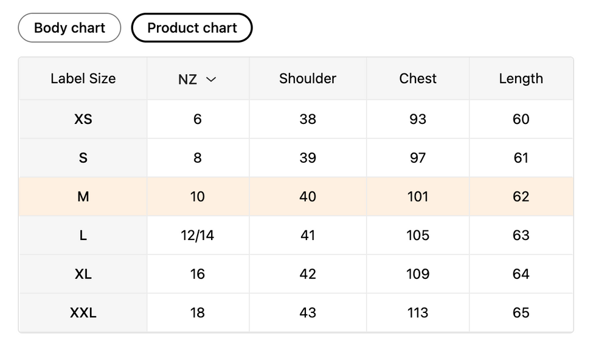Select the Product chart tab
Image resolution: width=596 pixels, height=364 pixels.
pos(192,28)
